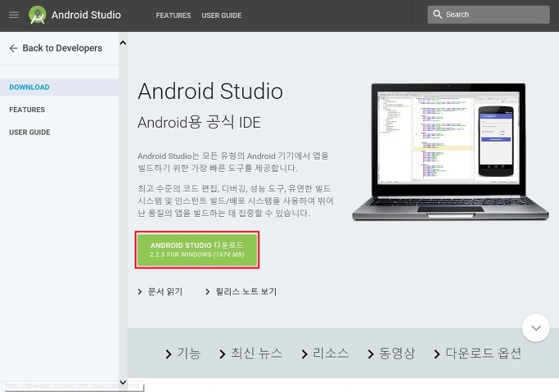
Task: Click the Android Studio logo icon
Action: pos(38,15)
